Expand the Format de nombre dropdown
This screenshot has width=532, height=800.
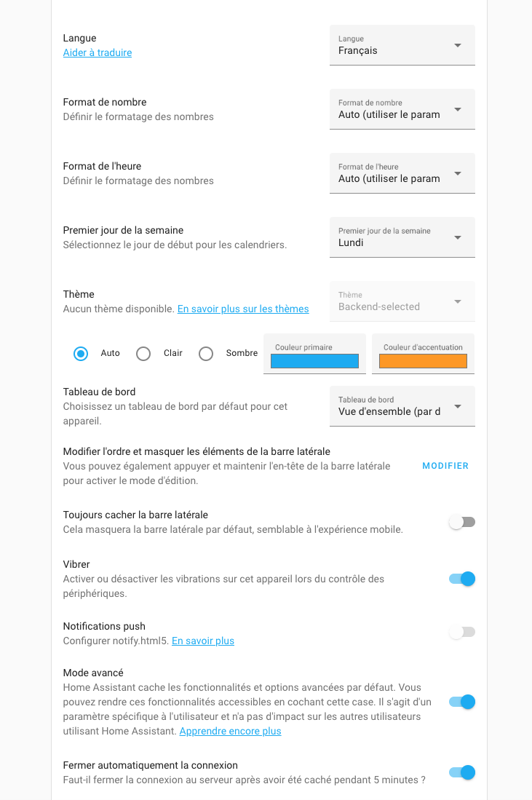402,109
